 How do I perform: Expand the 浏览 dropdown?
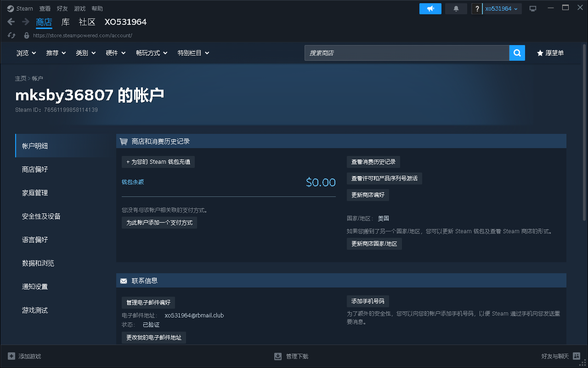(x=26, y=52)
